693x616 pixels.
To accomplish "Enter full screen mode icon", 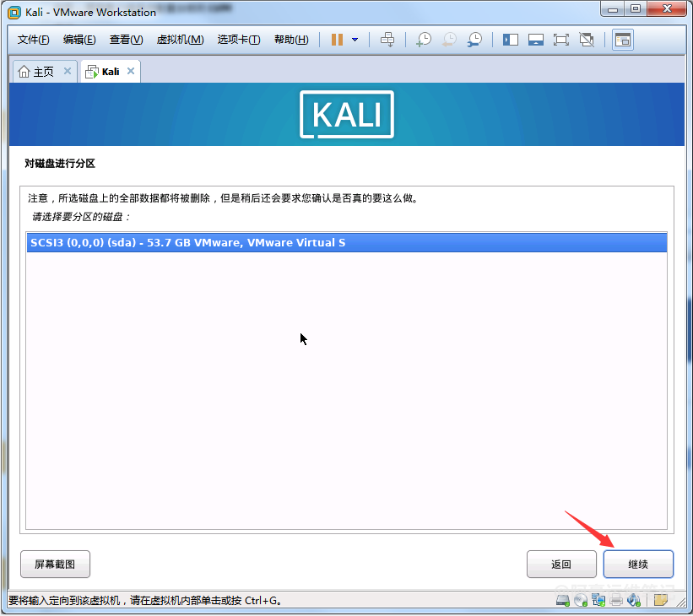I will click(x=561, y=40).
